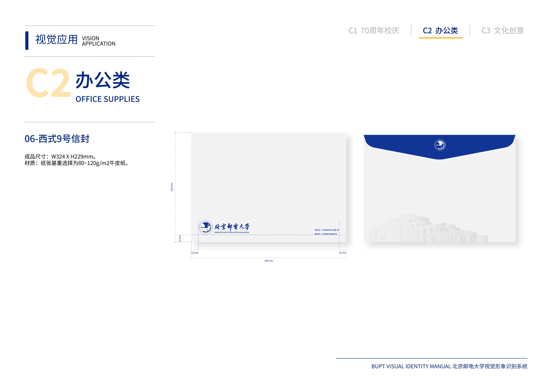Switch to the C3 文化创意 tab
This screenshot has height=392, width=552.
502,31
